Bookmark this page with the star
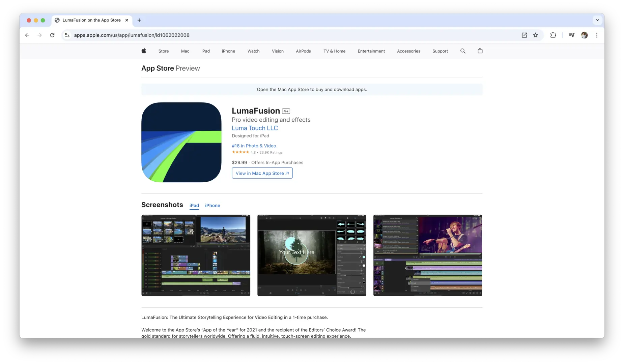Image resolution: width=624 pixels, height=364 pixels. tap(536, 35)
